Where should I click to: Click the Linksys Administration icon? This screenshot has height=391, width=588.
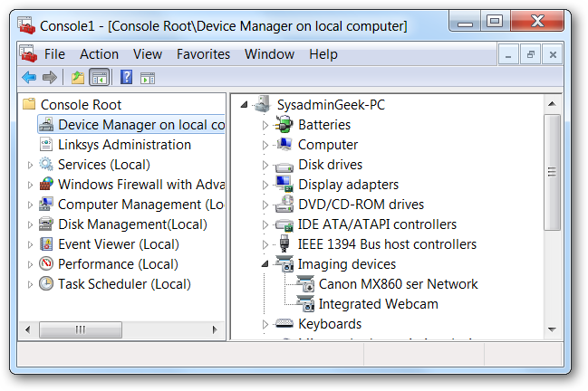point(46,145)
